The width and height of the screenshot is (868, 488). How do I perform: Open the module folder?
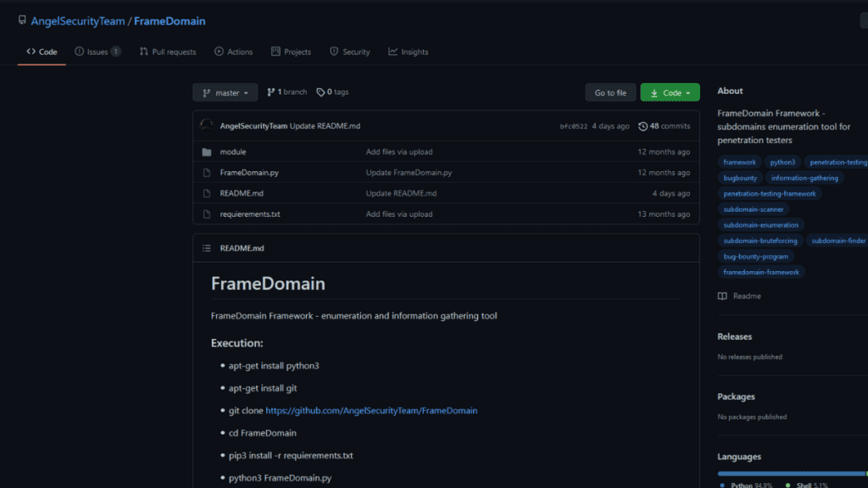[233, 152]
